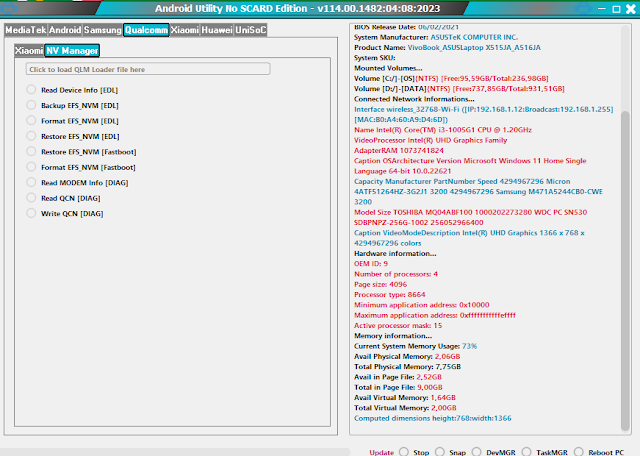Image resolution: width=640 pixels, height=456 pixels.
Task: Click 'Mounted Volumes...' log line
Action: [388, 68]
